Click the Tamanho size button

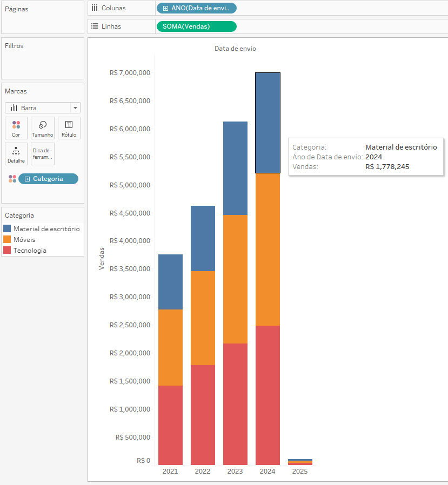[43, 129]
